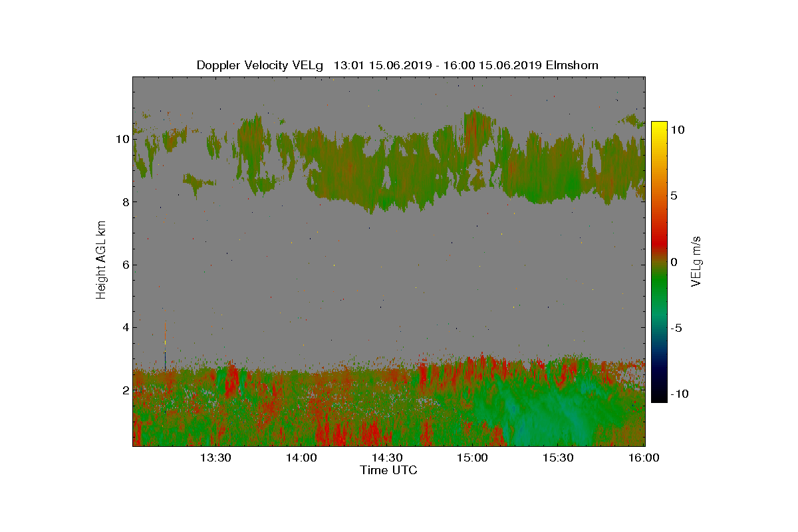Click the 13:30 time axis label
This screenshot has width=798, height=532.
tap(215, 458)
